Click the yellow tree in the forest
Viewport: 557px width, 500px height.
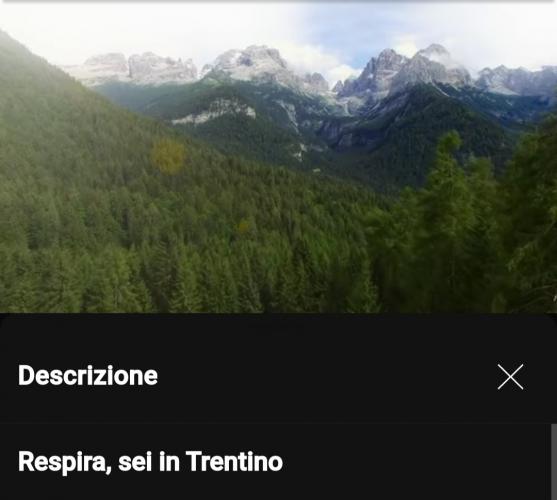point(168,156)
